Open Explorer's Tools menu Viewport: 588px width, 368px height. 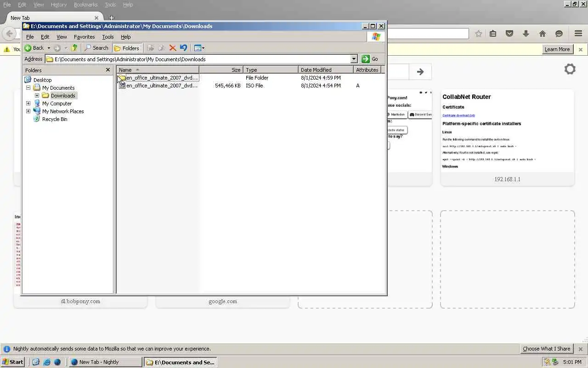coord(108,37)
